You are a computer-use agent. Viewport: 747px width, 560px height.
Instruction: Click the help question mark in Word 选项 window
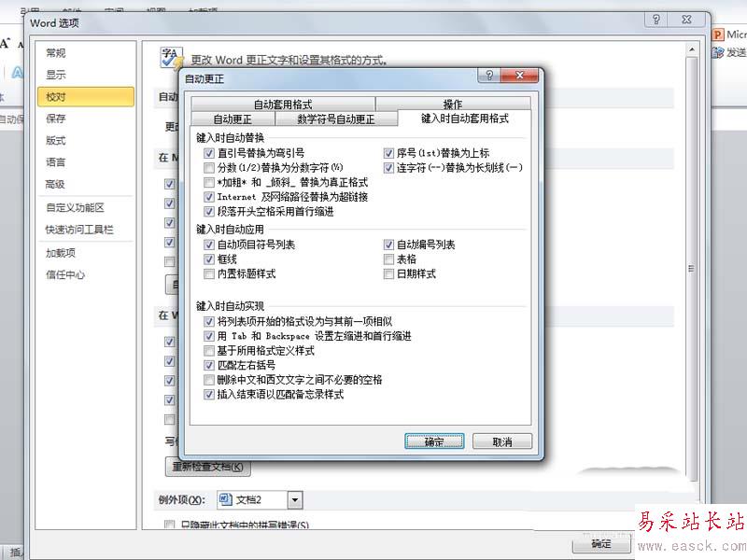[656, 20]
